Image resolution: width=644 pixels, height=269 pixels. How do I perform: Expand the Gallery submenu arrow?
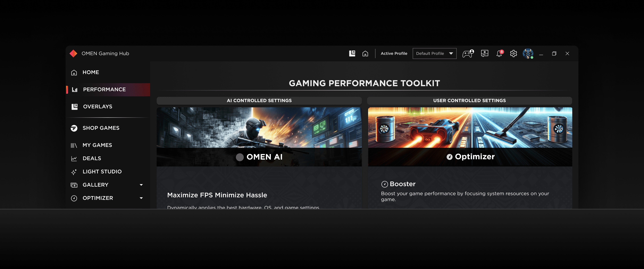pyautogui.click(x=141, y=185)
